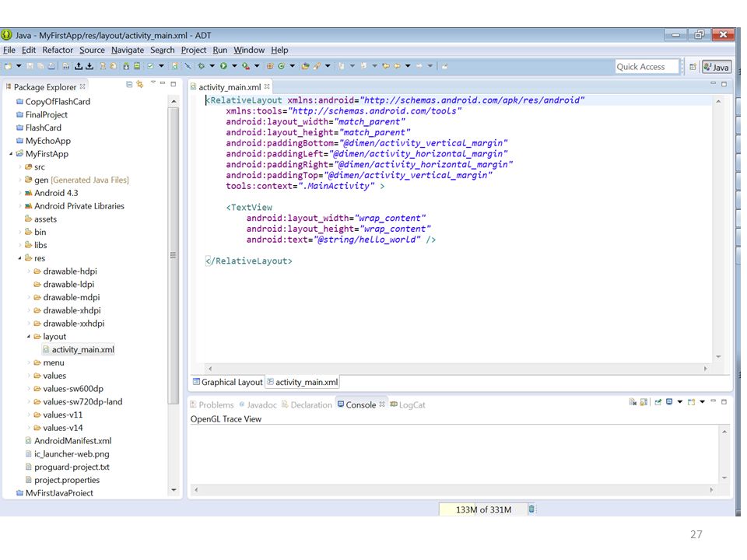Select AndroidManifest.xml in Package Explorer
The image size is (747, 560).
click(73, 441)
